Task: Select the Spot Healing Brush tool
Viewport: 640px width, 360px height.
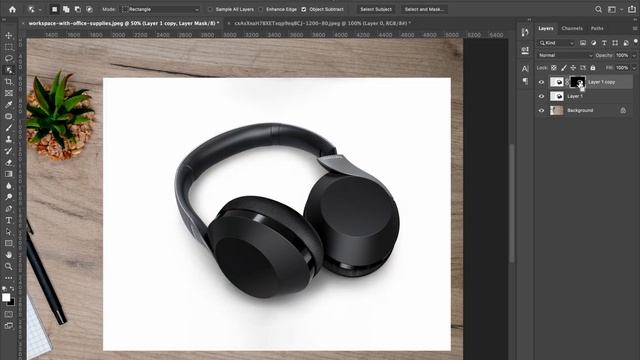Action: (9, 116)
